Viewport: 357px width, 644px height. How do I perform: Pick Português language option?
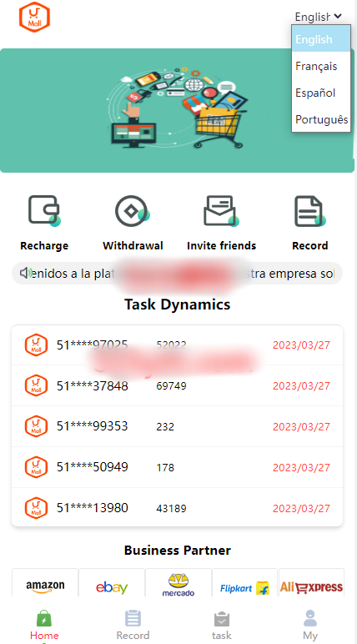pos(321,119)
